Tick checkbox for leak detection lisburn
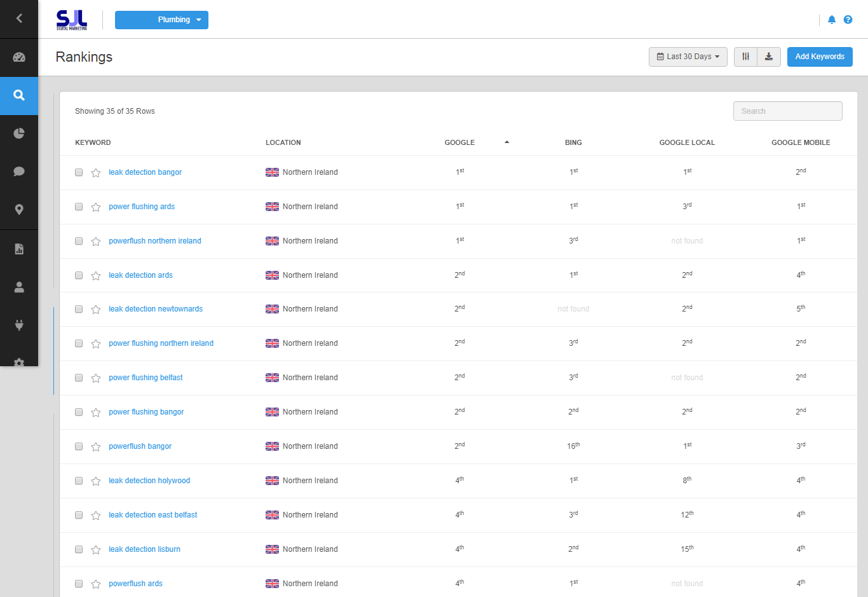Screen dimensions: 868x597 click(x=79, y=549)
